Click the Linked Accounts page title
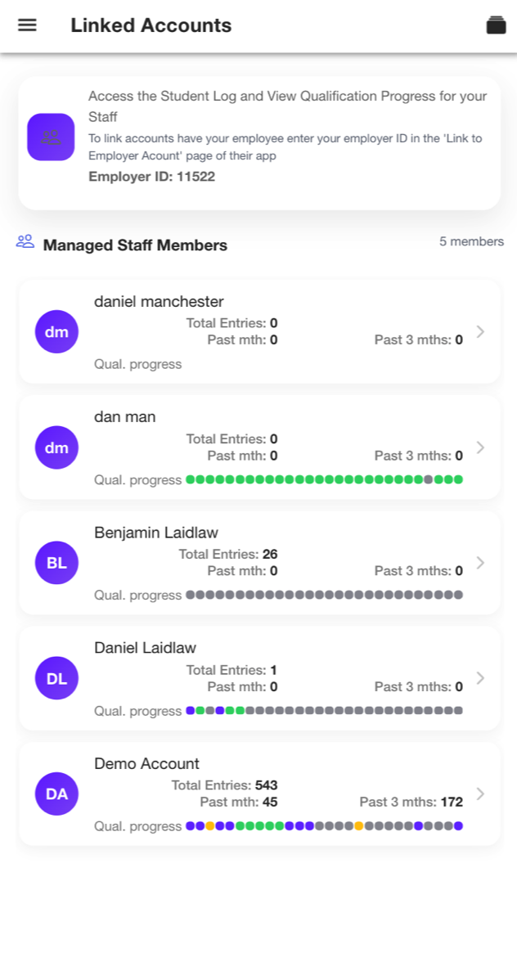Screen dimensions: 517x980 point(151,25)
